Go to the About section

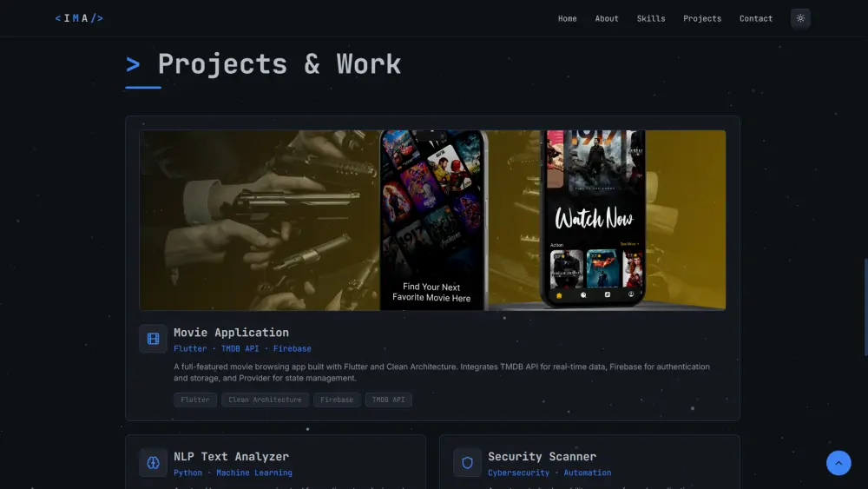click(607, 18)
